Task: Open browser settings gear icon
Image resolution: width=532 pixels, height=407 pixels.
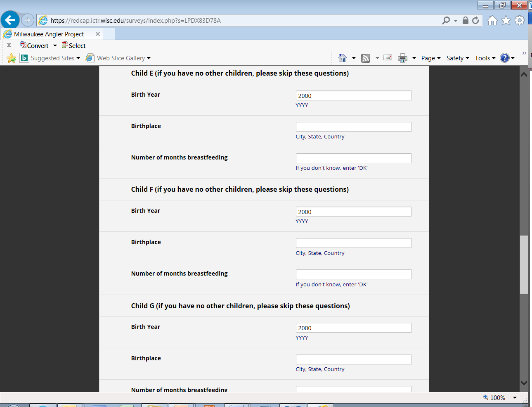Action: point(520,20)
